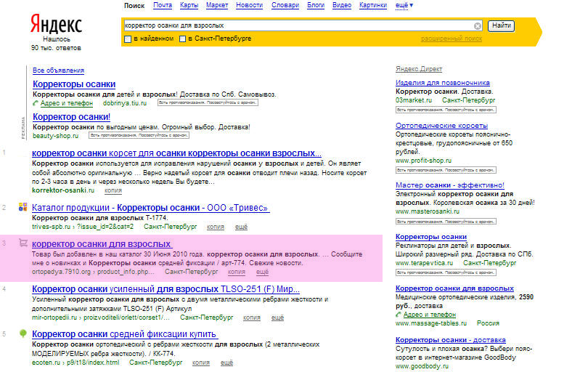Expand the 'ещё' services dropdown in top menu
This screenshot has width=588, height=372.
point(404,5)
